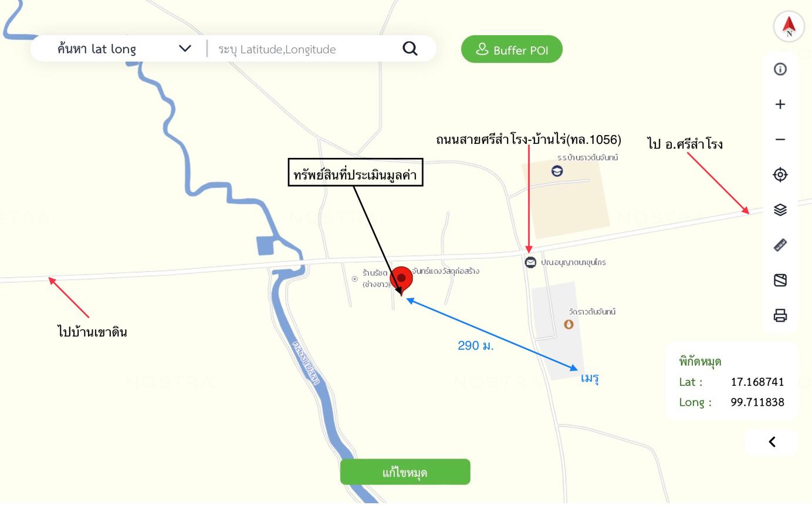The width and height of the screenshot is (812, 505).
Task: Zoom in with the plus icon
Action: 780,105
